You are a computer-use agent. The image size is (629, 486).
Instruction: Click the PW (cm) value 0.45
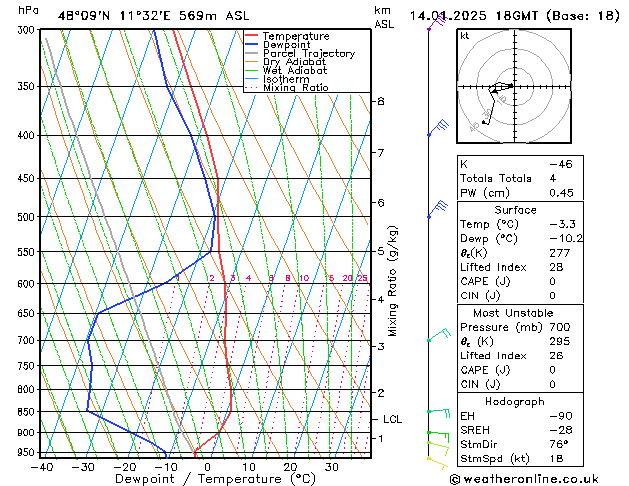point(561,193)
